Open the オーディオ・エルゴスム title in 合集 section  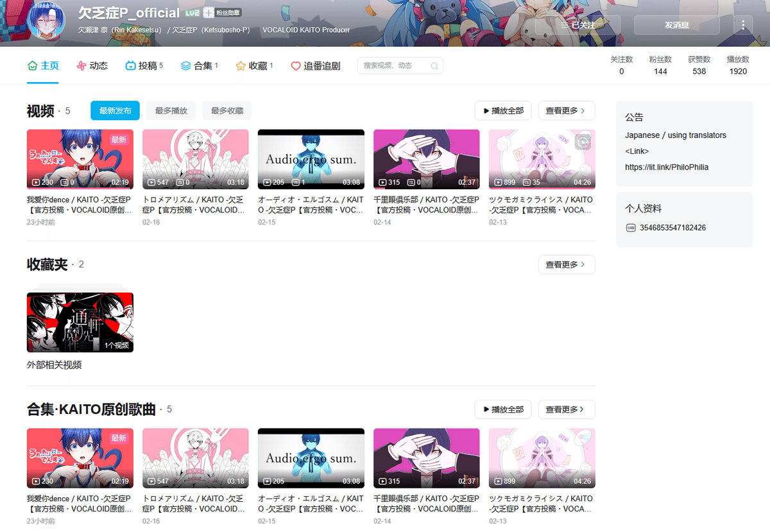(311, 504)
